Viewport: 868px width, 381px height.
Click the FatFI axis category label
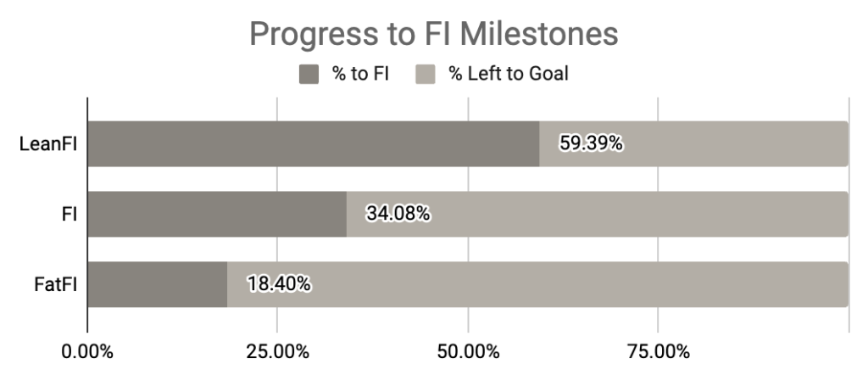53,284
